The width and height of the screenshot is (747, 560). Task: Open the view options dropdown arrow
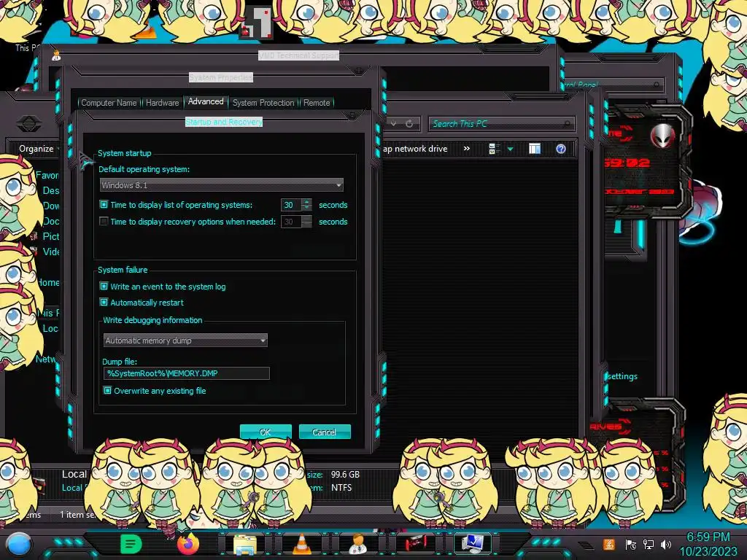click(x=510, y=149)
